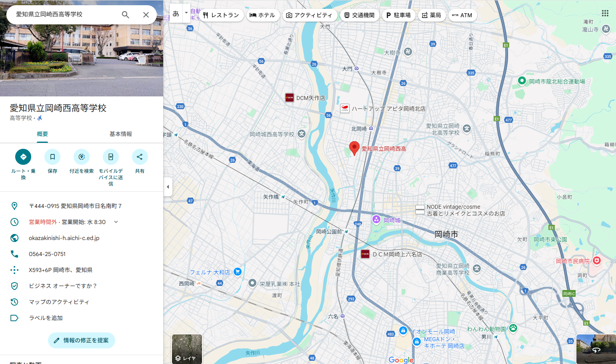This screenshot has width=616, height=364.
Task: Filter by レストラン chip
Action: 221,15
